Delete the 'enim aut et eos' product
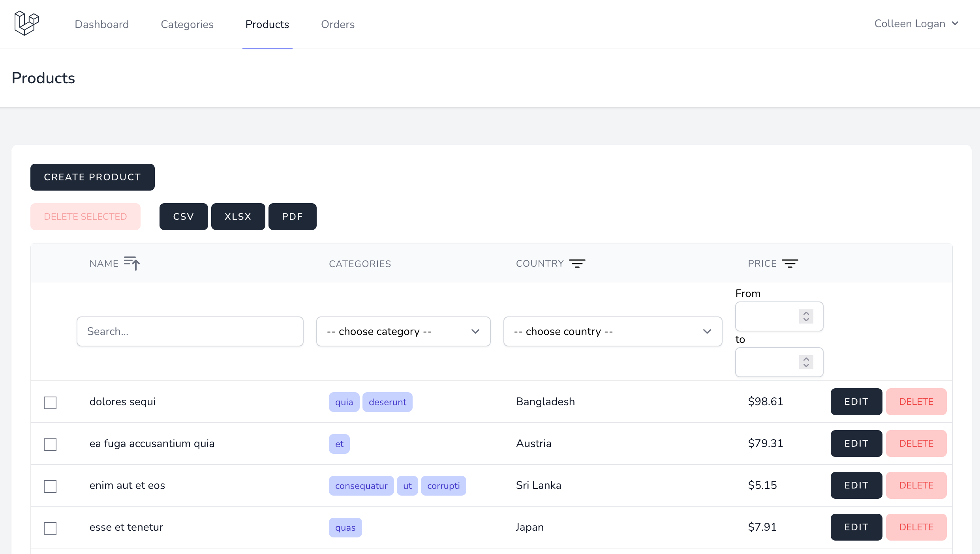Screen dimensions: 980x554 916,485
